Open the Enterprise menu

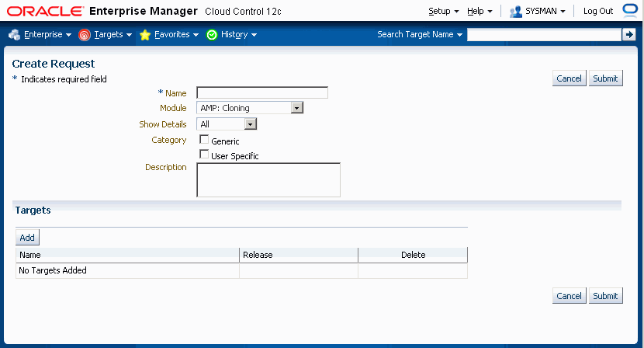47,34
